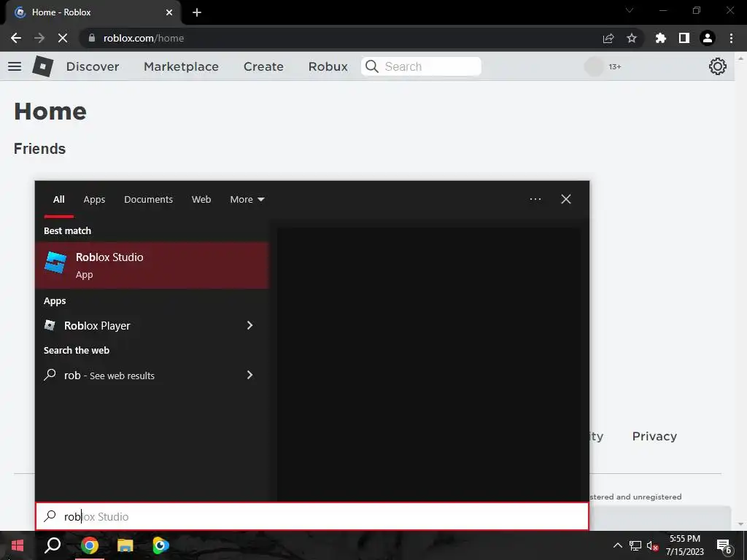
Task: Launch Roblox Studio icon in best match
Action: (x=55, y=262)
